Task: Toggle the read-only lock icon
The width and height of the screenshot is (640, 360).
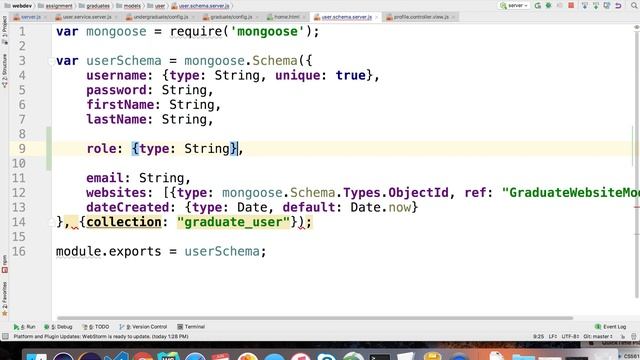Action: (x=623, y=337)
